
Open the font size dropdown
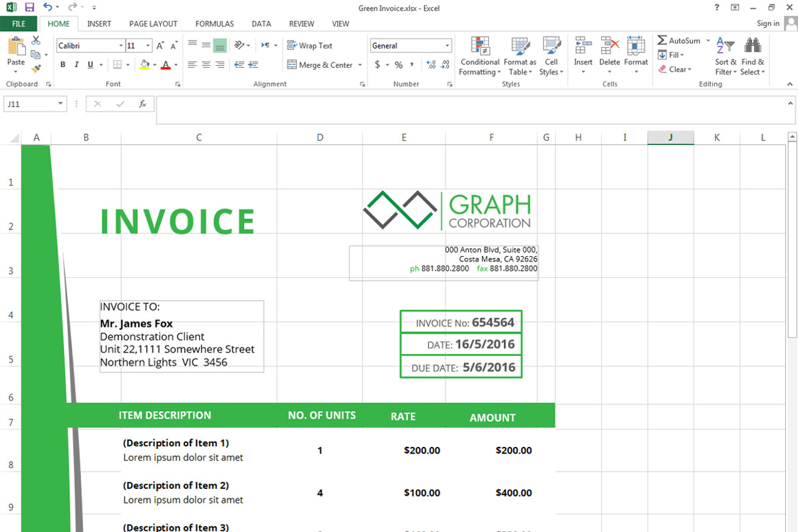click(x=148, y=46)
